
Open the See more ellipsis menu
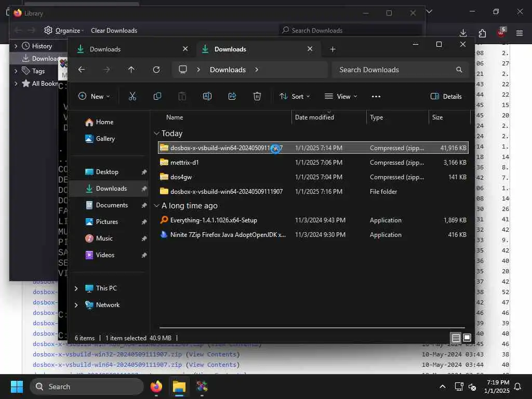[376, 96]
